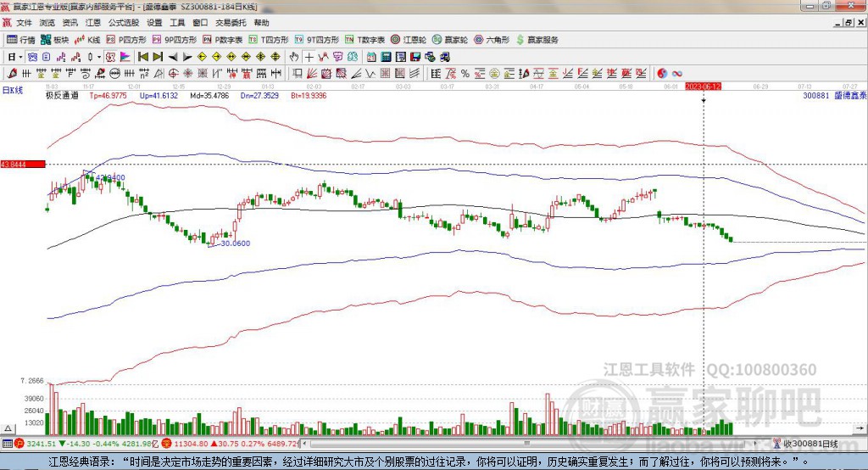The height and width of the screenshot is (470, 868).
Task: Click the infinity symbol toolbar icon
Action: click(x=677, y=73)
